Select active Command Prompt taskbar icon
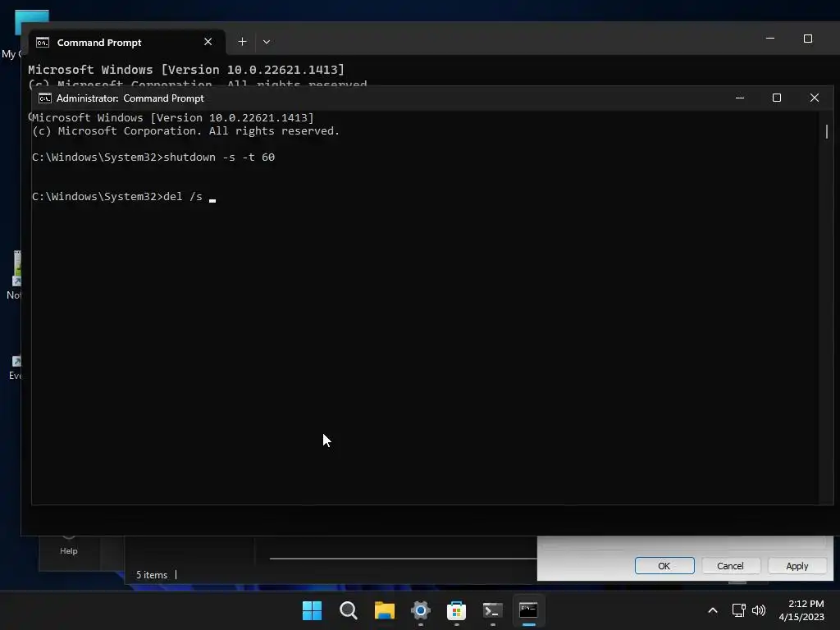Image resolution: width=840 pixels, height=630 pixels. click(529, 610)
